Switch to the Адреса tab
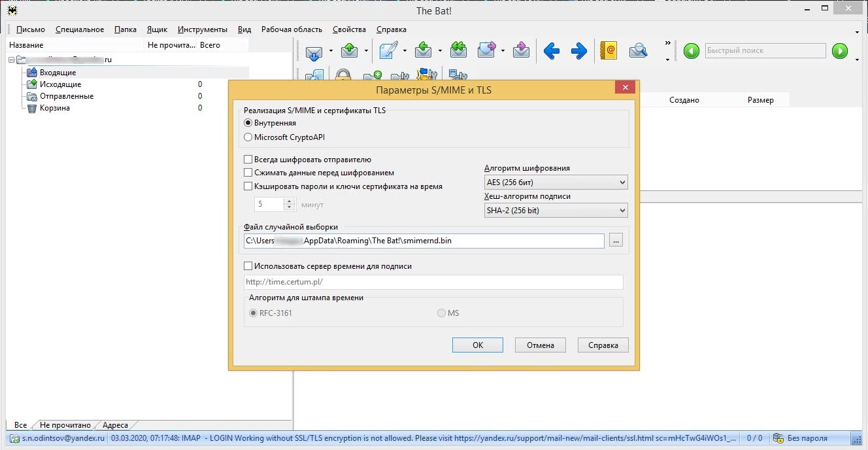 click(115, 425)
